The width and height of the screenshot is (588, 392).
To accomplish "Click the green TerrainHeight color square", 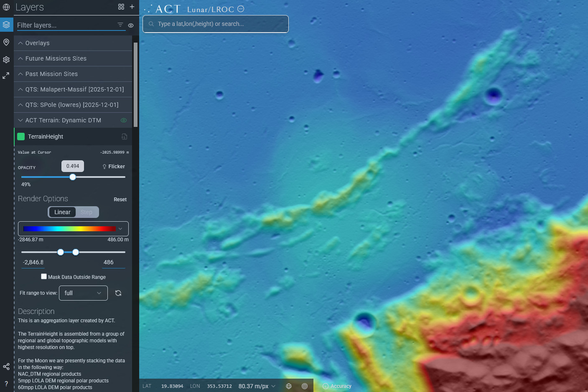I will pos(21,137).
